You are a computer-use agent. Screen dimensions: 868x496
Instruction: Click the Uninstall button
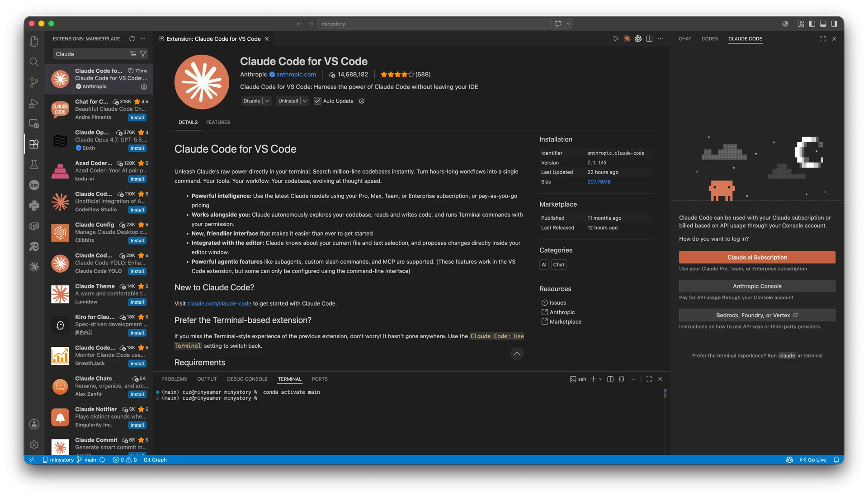[x=288, y=101]
